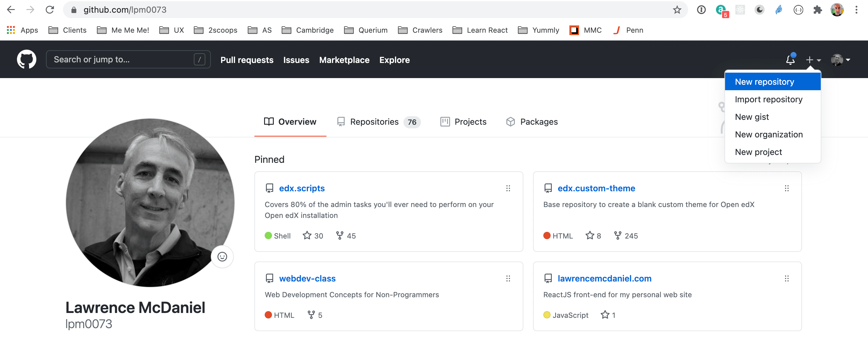Click the circular brackets extension icon

click(x=798, y=10)
